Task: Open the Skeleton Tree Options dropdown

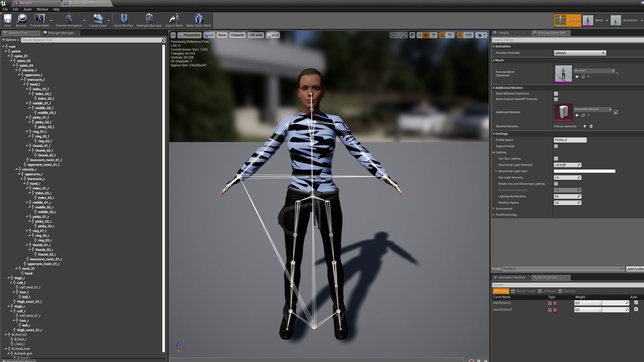Action: 11,40
